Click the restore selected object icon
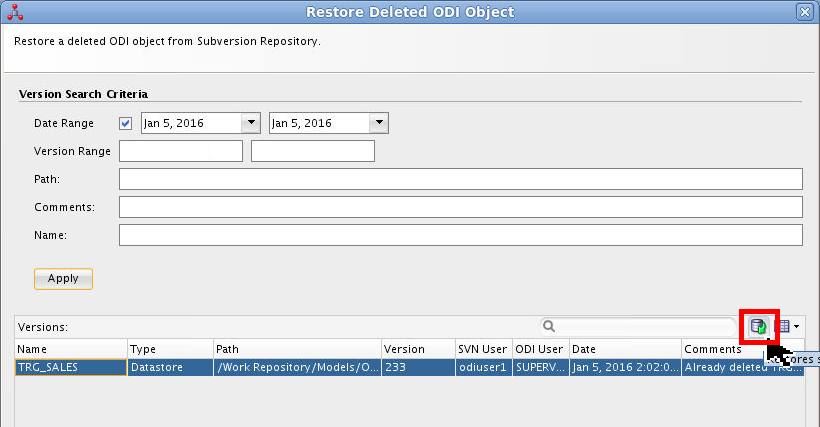The image size is (820, 427). pos(758,326)
